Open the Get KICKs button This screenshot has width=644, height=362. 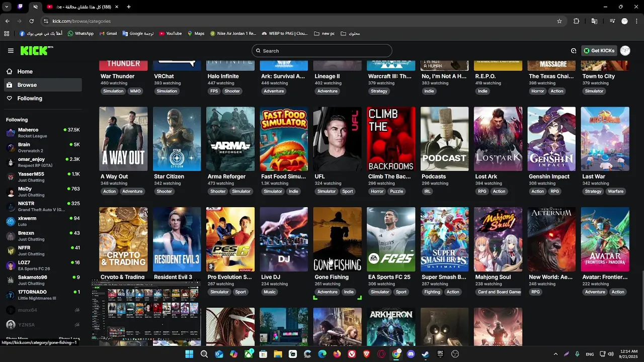click(x=599, y=51)
